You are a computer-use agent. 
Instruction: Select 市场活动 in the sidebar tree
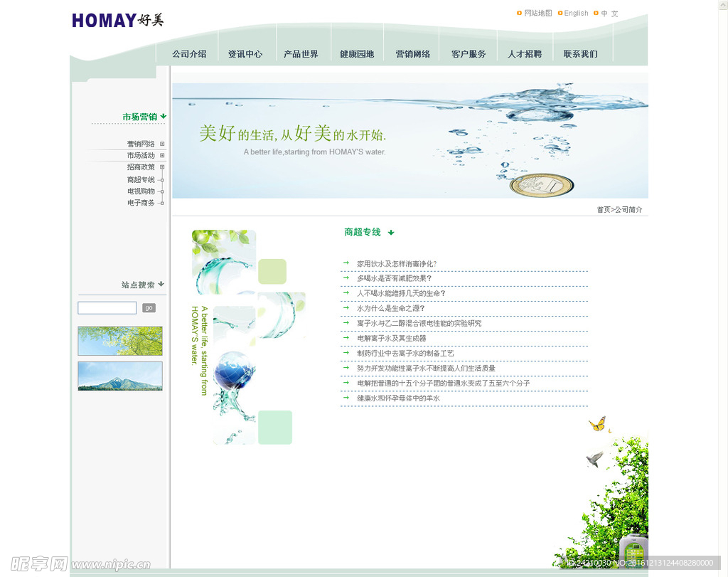click(141, 156)
